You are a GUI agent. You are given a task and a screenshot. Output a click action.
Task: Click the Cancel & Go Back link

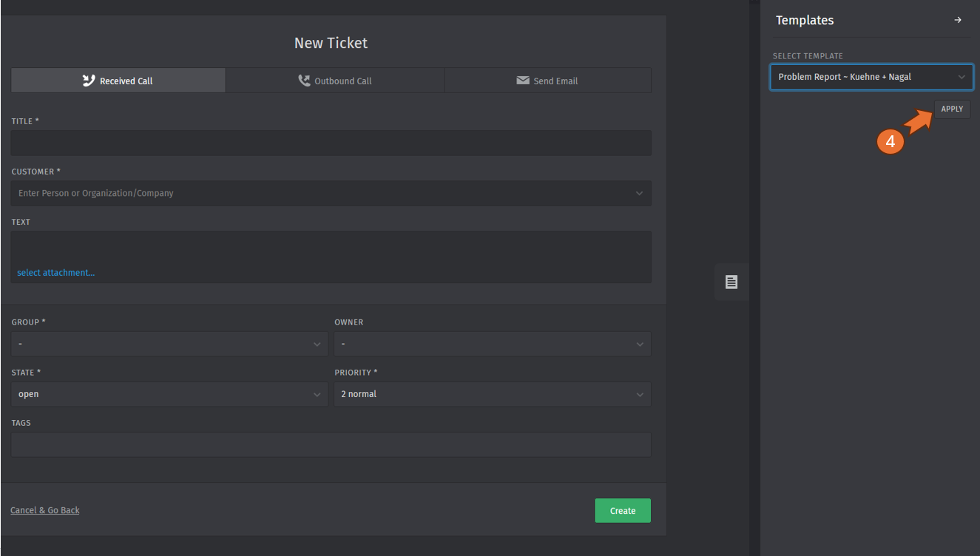tap(45, 510)
